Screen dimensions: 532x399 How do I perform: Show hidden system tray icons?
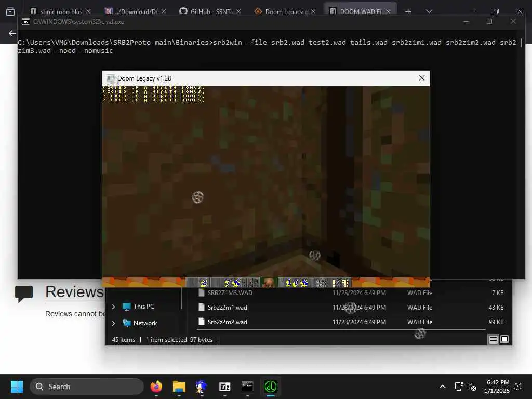(x=443, y=387)
